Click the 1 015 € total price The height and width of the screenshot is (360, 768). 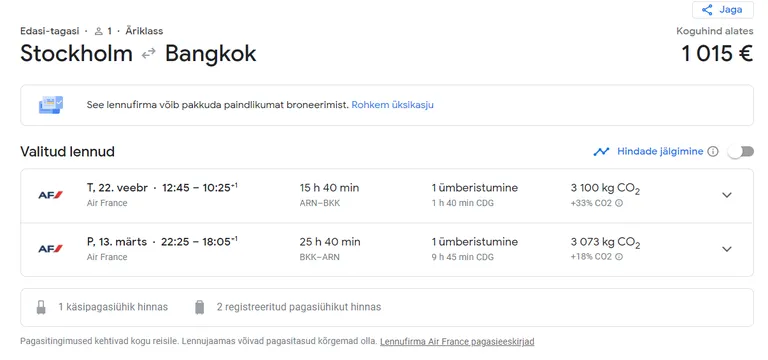pyautogui.click(x=718, y=54)
